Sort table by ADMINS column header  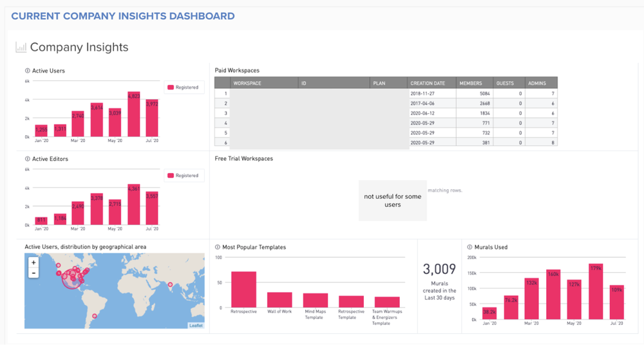click(542, 83)
